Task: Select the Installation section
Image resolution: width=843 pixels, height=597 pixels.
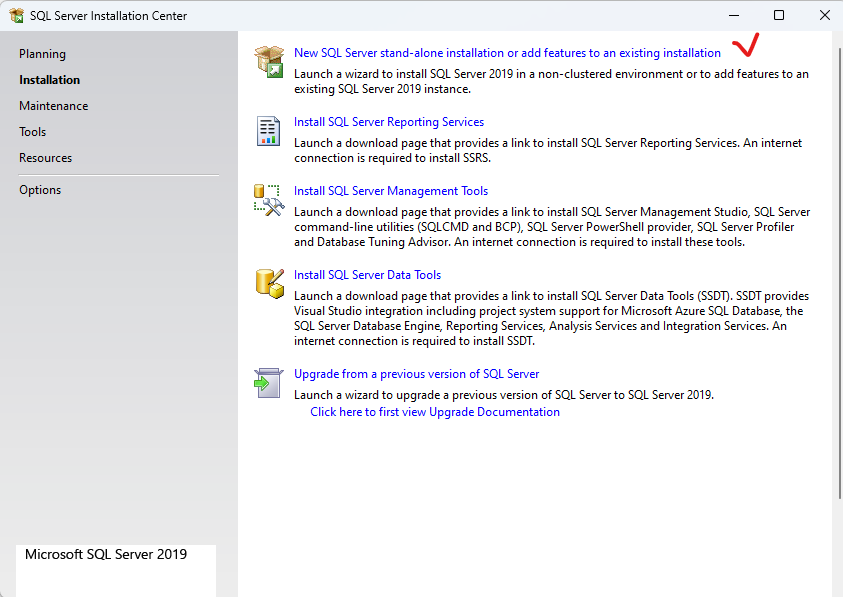Action: pos(49,80)
